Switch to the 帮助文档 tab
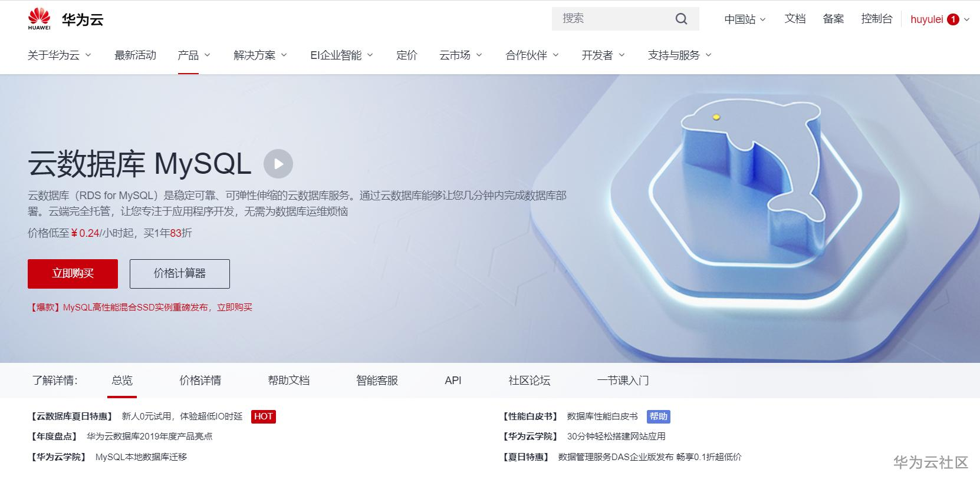The height and width of the screenshot is (486, 980). [289, 381]
